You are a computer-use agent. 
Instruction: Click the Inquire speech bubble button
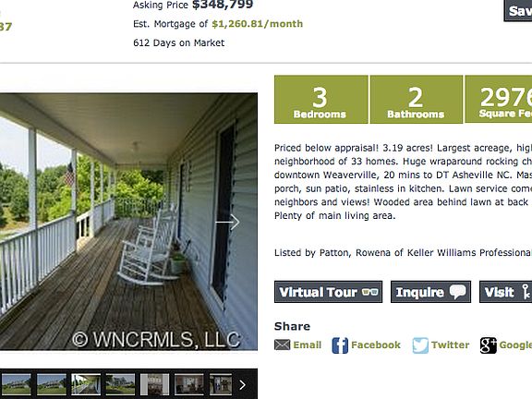click(430, 292)
